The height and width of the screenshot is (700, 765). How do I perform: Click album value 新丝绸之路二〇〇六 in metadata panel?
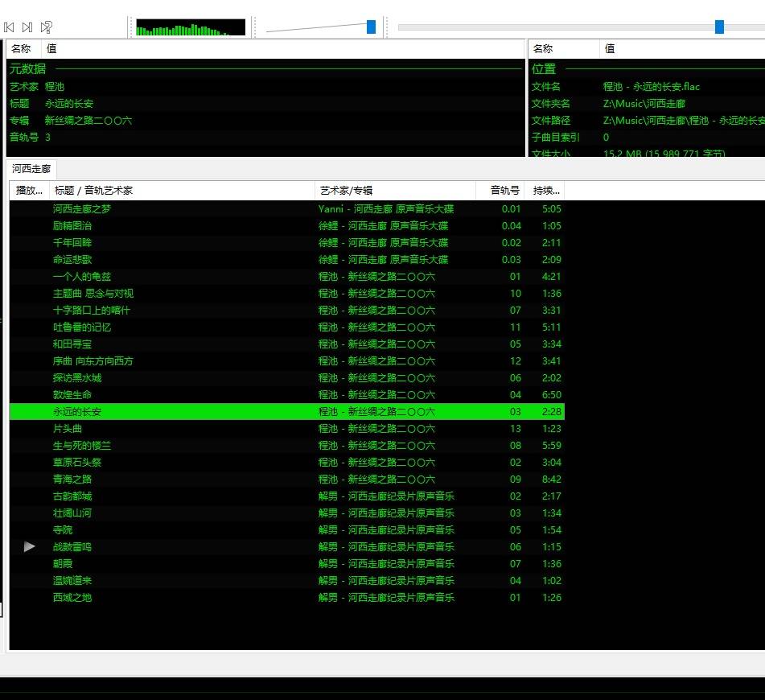88,121
